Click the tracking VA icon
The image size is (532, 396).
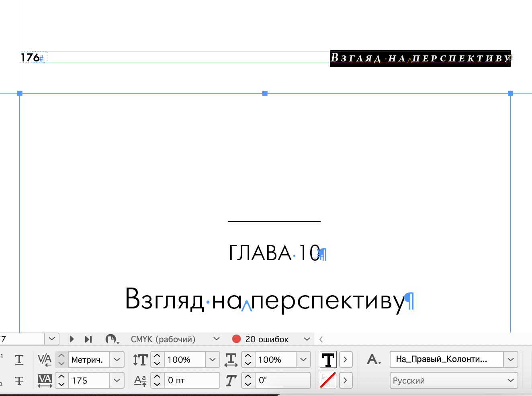pos(45,380)
